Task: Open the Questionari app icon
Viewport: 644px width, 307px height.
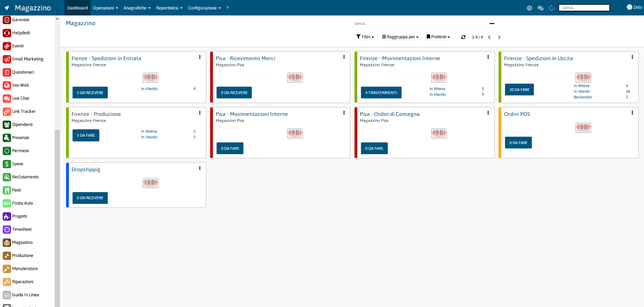Action: click(x=7, y=72)
